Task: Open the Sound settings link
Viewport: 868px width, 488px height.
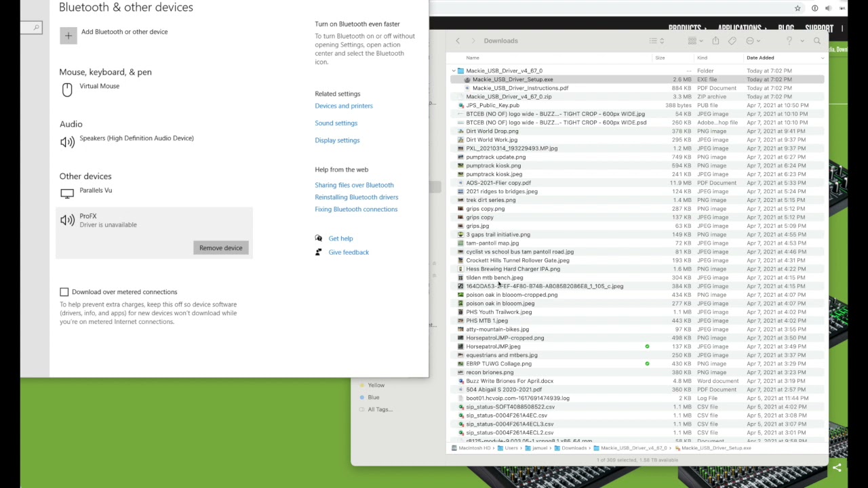Action: pyautogui.click(x=336, y=123)
